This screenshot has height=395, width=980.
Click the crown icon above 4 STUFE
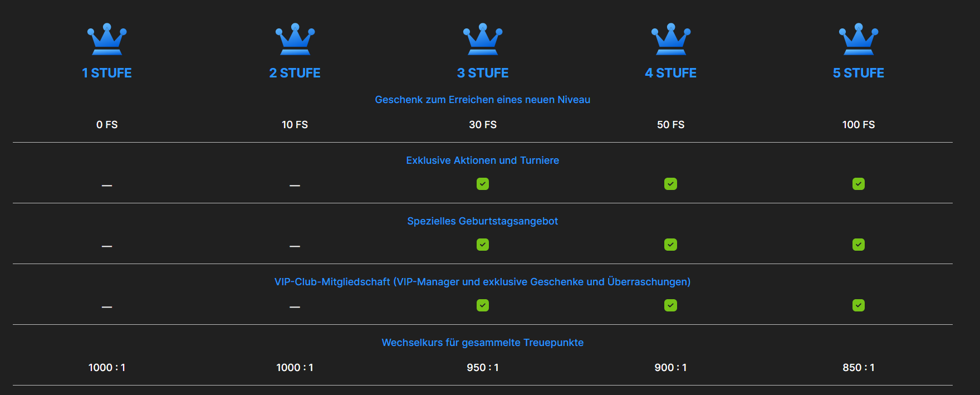671,40
